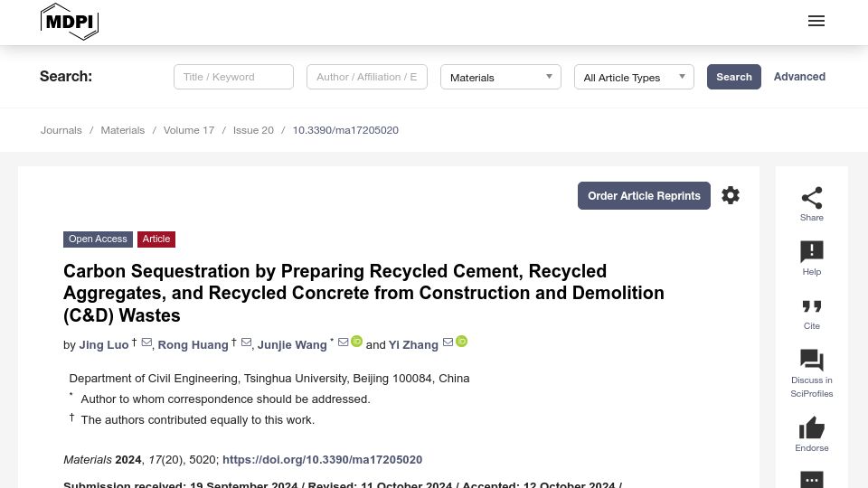Image resolution: width=868 pixels, height=488 pixels.
Task: Click the article title heading
Action: click(363, 293)
